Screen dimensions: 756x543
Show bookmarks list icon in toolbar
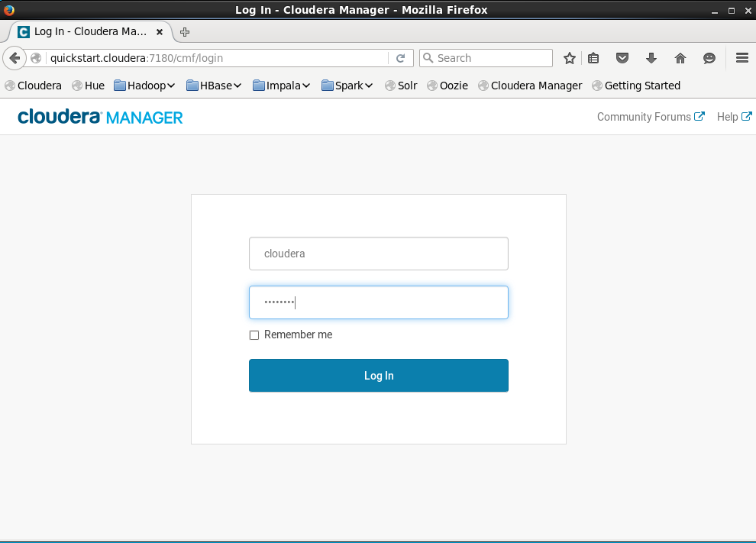click(x=593, y=58)
